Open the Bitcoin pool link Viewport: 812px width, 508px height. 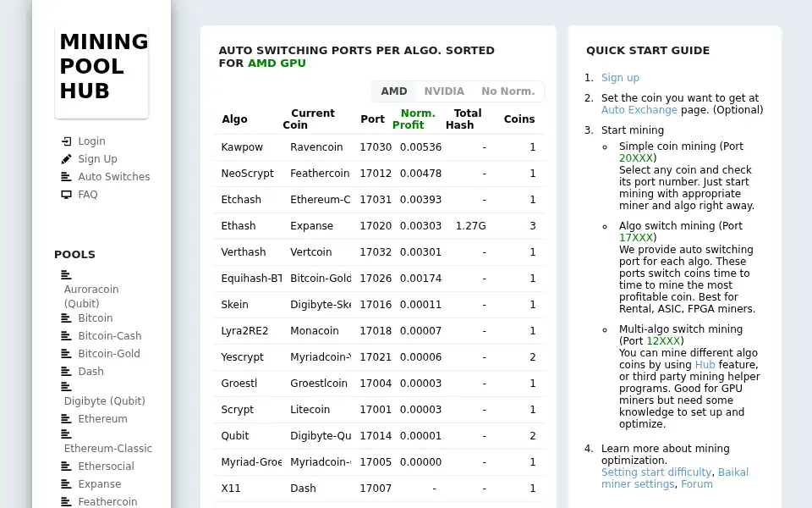point(96,317)
